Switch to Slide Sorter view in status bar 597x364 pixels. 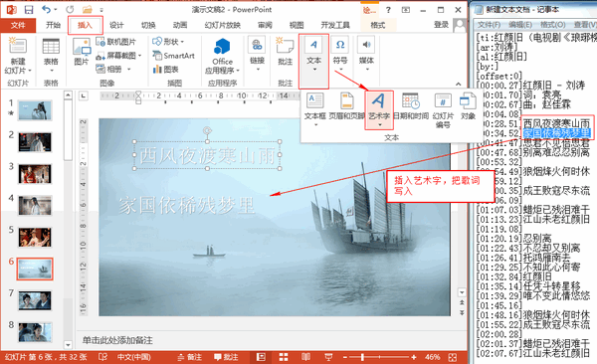[284, 357]
